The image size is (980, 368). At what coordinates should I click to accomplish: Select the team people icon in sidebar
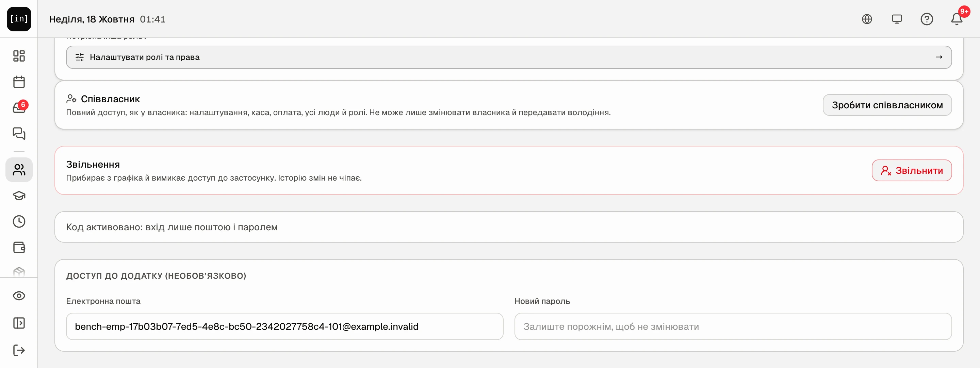pyautogui.click(x=19, y=170)
